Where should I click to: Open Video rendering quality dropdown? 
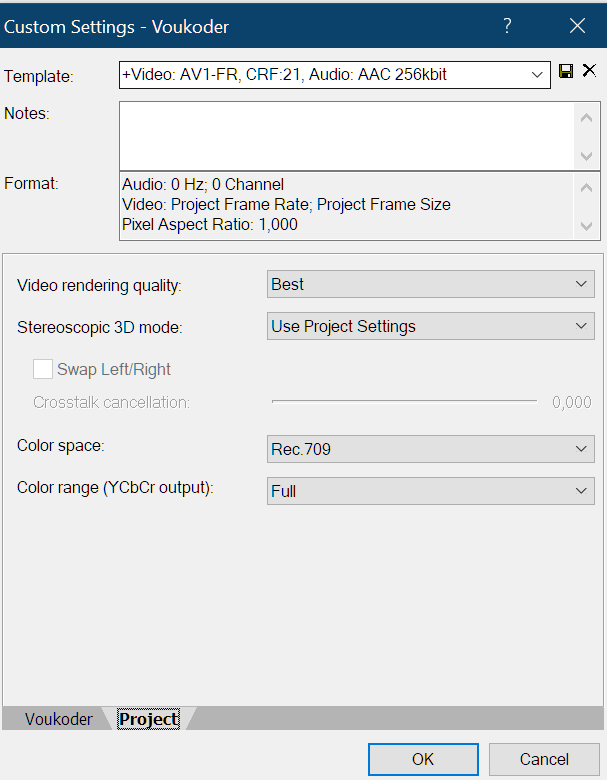tap(431, 284)
